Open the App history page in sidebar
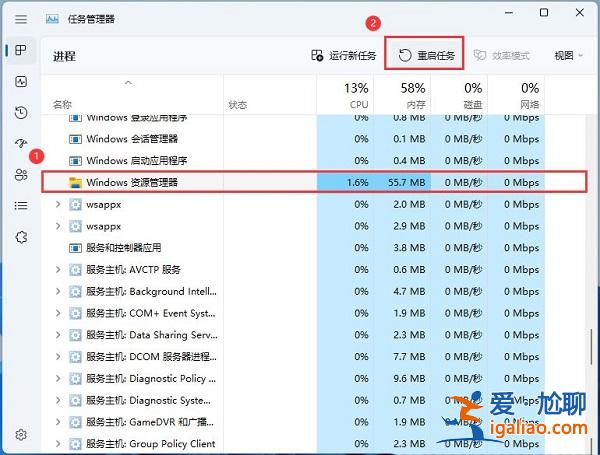This screenshot has width=600, height=455. [21, 113]
